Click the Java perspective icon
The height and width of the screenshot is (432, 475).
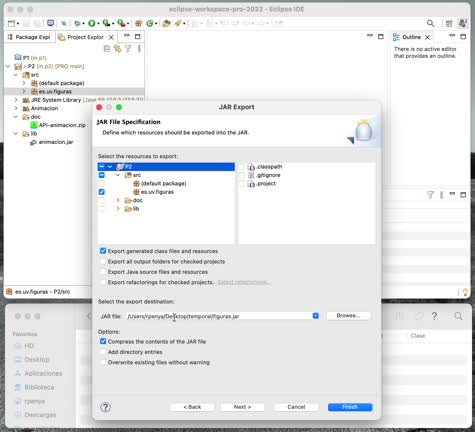click(462, 23)
